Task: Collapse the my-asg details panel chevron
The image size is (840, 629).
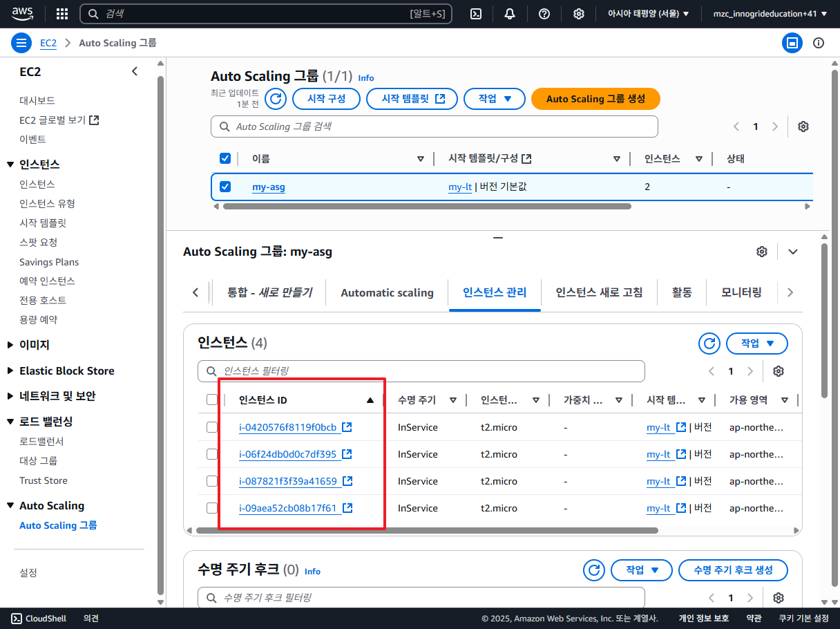Action: pyautogui.click(x=793, y=252)
